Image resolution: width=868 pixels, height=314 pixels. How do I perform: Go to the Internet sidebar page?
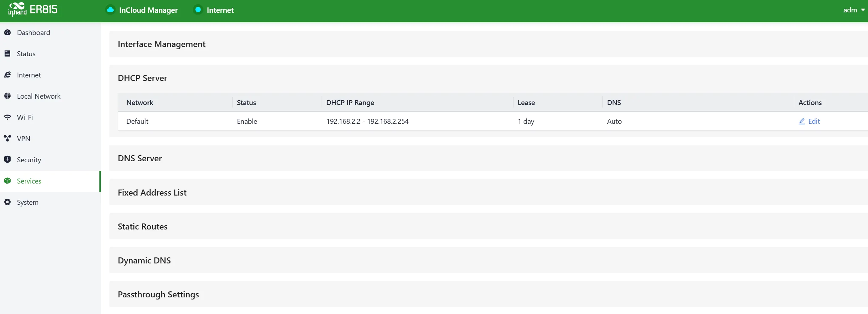pyautogui.click(x=50, y=75)
